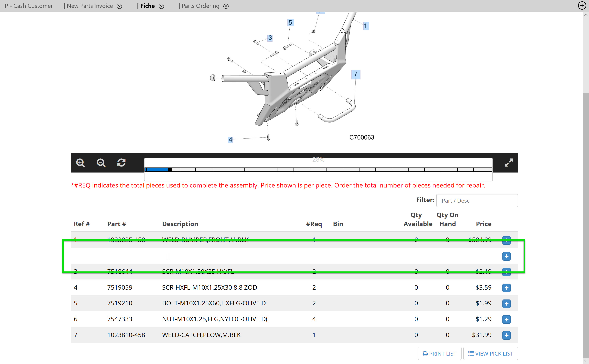Add the NUT-M10X1.25 part with the plus icon
The height and width of the screenshot is (364, 589).
tap(506, 319)
